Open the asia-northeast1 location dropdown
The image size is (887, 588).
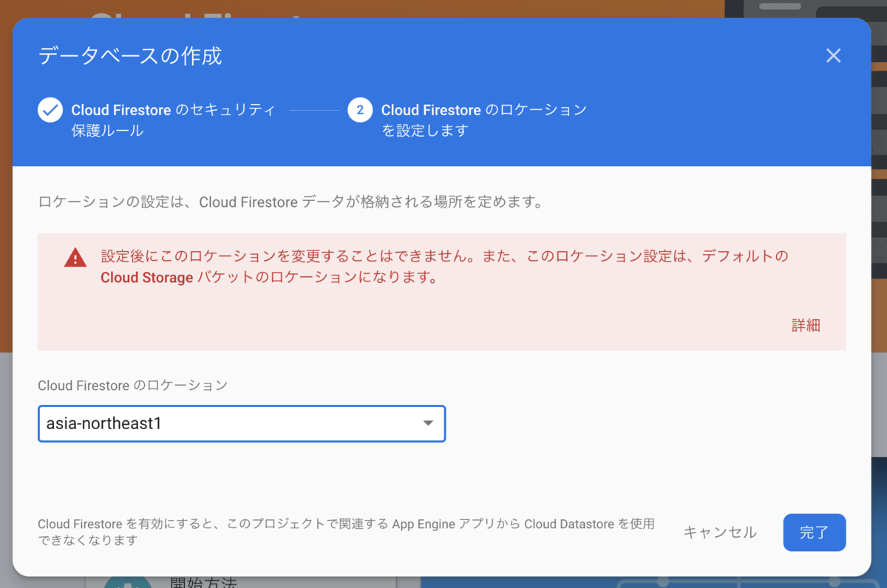(x=242, y=423)
